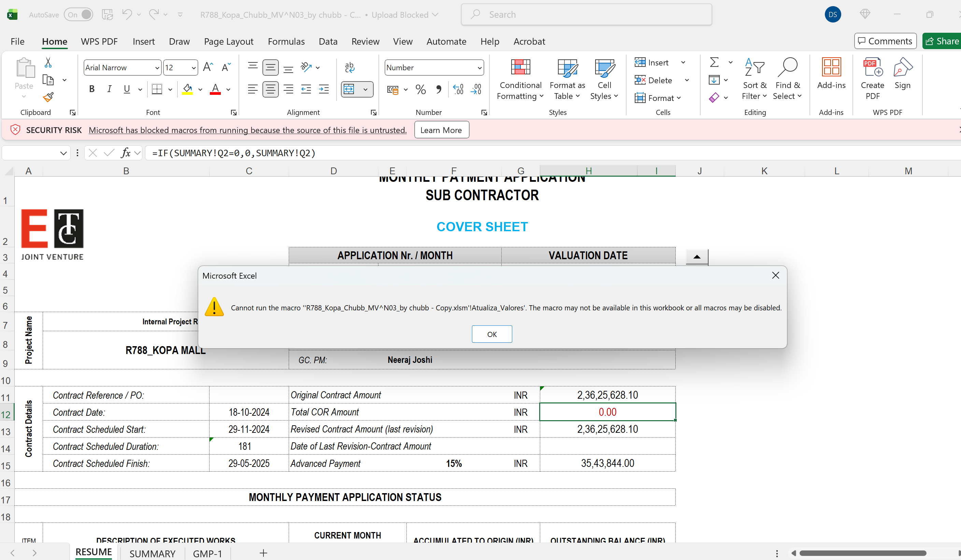Click the Borders icon
The image size is (961, 560).
(x=157, y=89)
